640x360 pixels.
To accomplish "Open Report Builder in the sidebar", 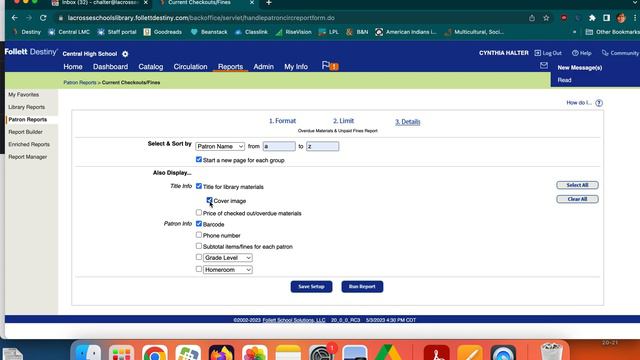I will (25, 132).
